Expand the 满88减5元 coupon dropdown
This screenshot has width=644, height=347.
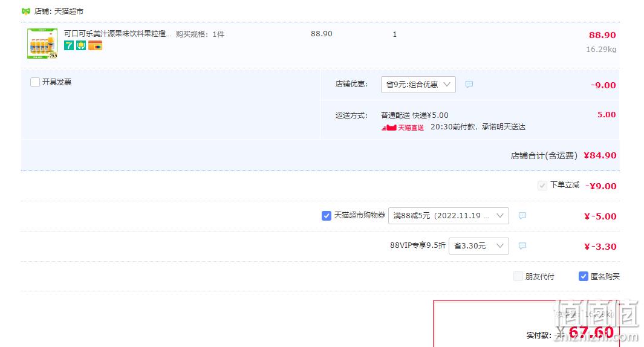click(449, 216)
